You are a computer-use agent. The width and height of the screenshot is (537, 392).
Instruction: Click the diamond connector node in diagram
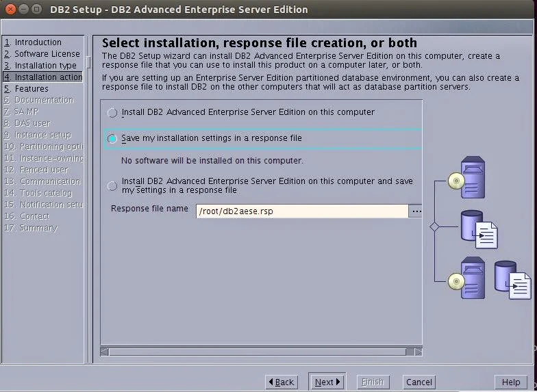(434, 227)
